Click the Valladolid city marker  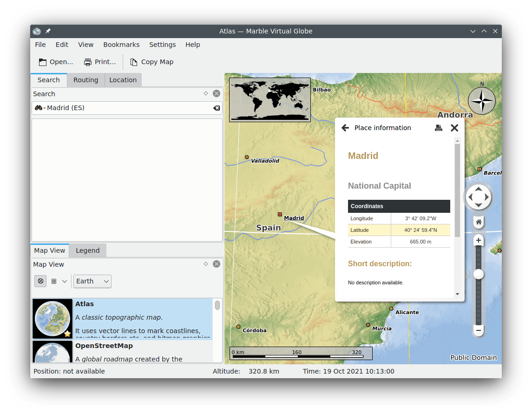pos(247,157)
